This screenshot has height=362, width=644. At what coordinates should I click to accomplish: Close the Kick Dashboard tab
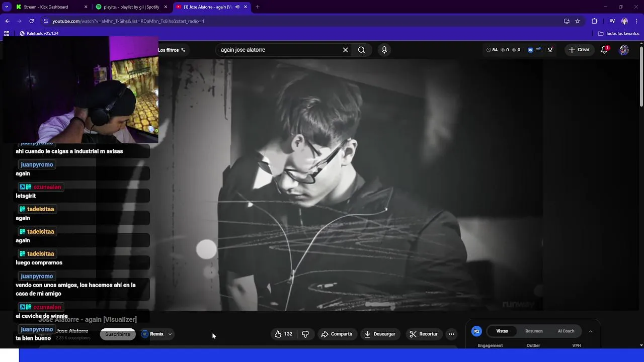coord(86,7)
